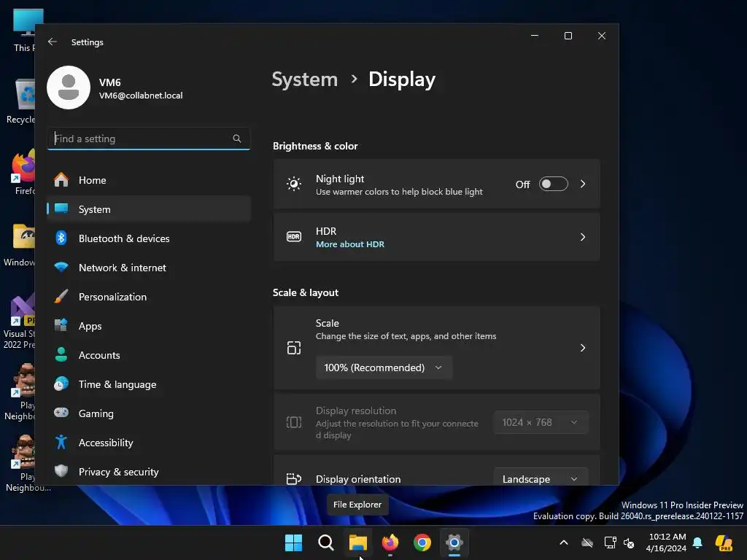
Task: Open taskbar Search
Action: 326,542
